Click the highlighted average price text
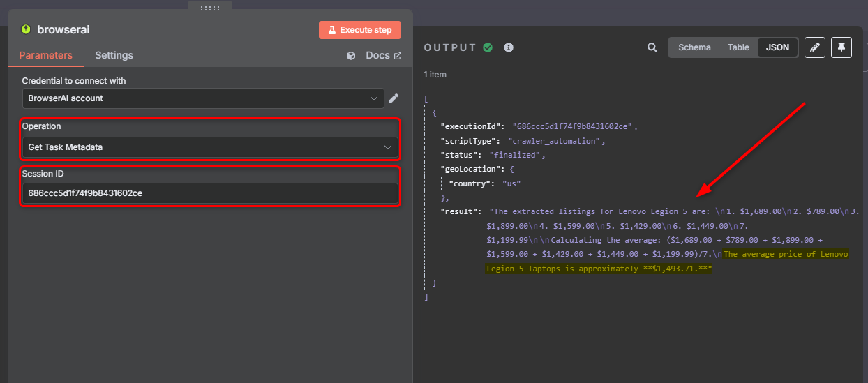 click(x=667, y=262)
